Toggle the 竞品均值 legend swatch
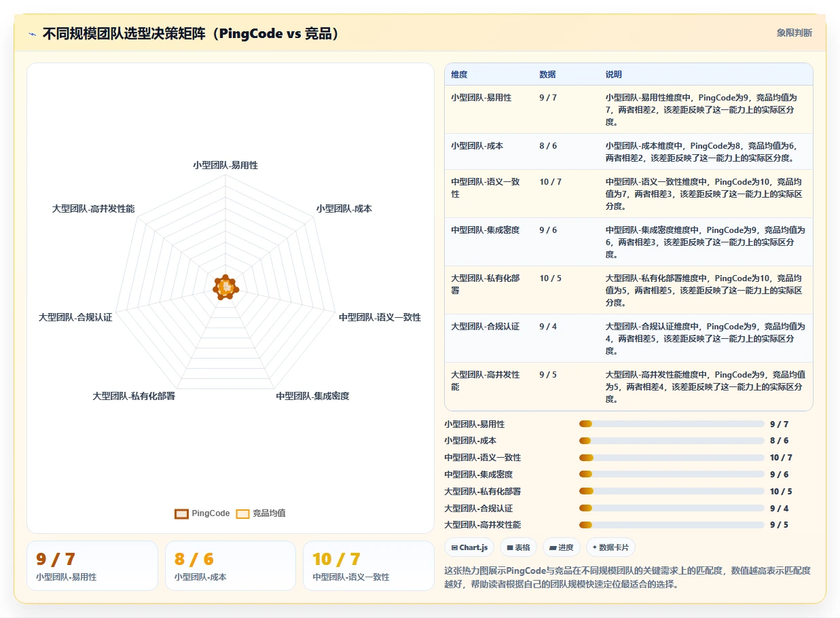Screen dimensions: 840x618 click(x=242, y=514)
